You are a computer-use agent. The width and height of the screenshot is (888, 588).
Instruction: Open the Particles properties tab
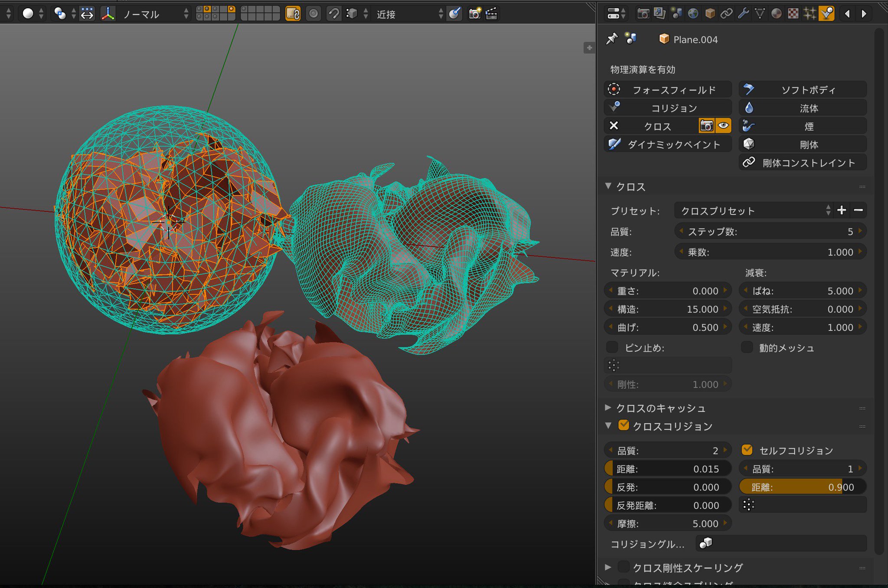(810, 13)
